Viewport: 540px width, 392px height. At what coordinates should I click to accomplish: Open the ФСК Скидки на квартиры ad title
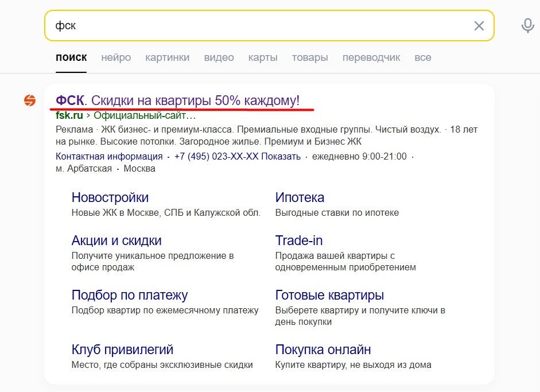click(x=178, y=100)
